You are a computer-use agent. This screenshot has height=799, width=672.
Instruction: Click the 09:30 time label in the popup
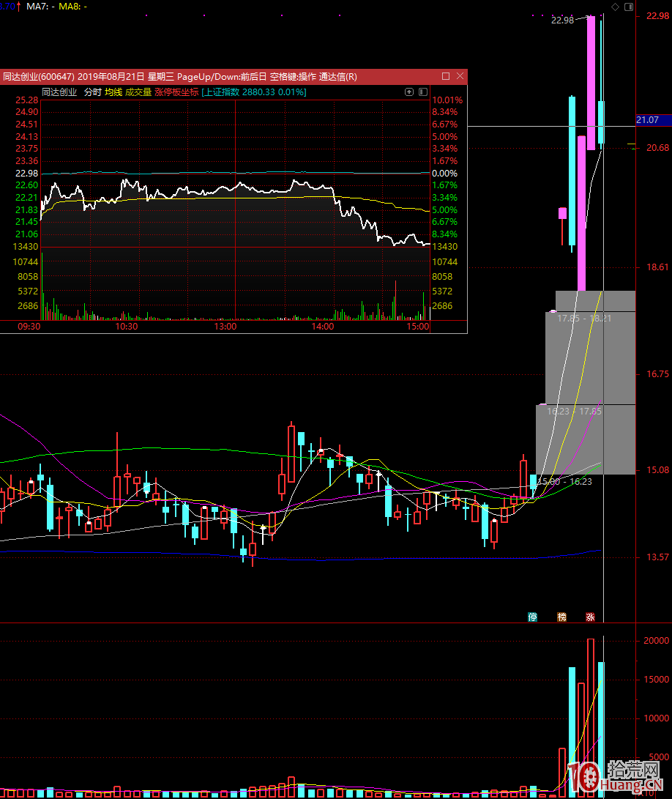pos(29,327)
